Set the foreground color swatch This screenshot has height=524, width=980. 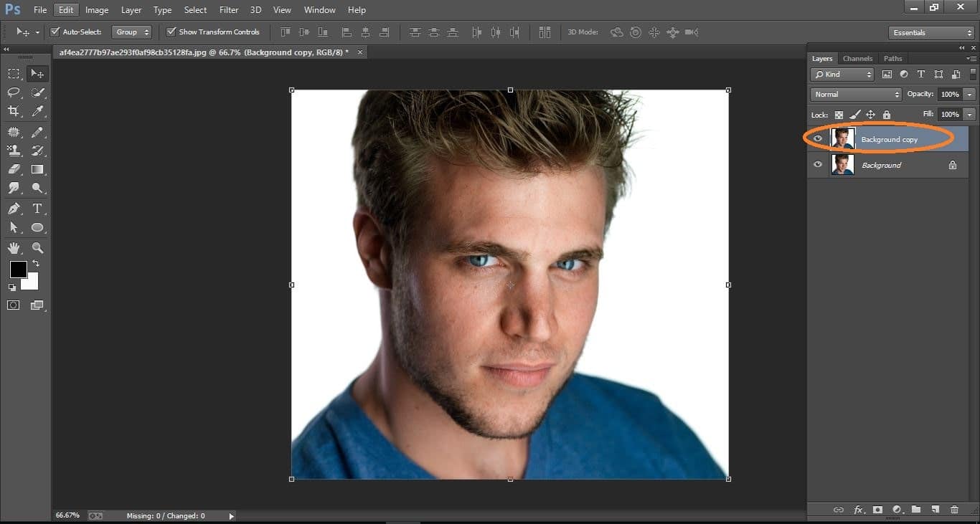[18, 270]
